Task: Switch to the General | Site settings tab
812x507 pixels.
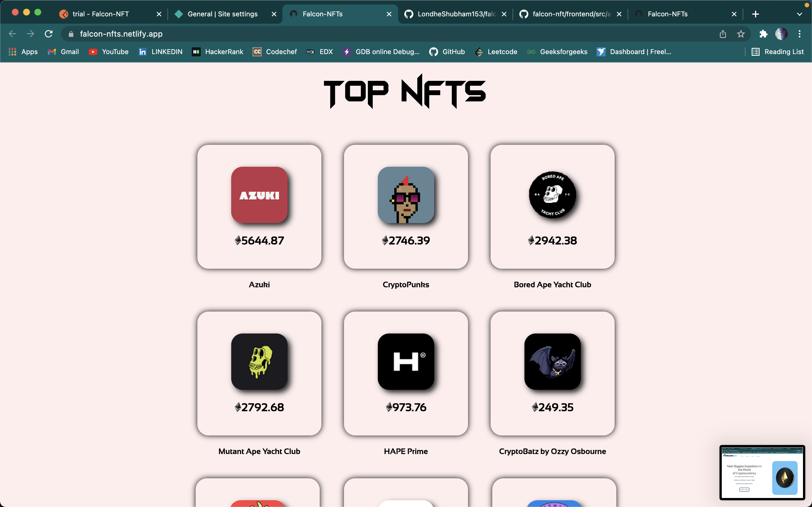Action: coord(222,14)
